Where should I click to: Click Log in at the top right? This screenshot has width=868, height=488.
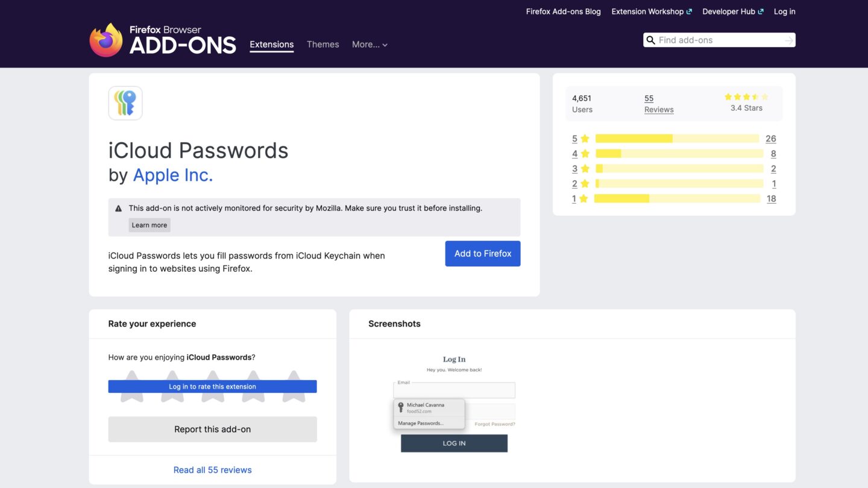[784, 11]
